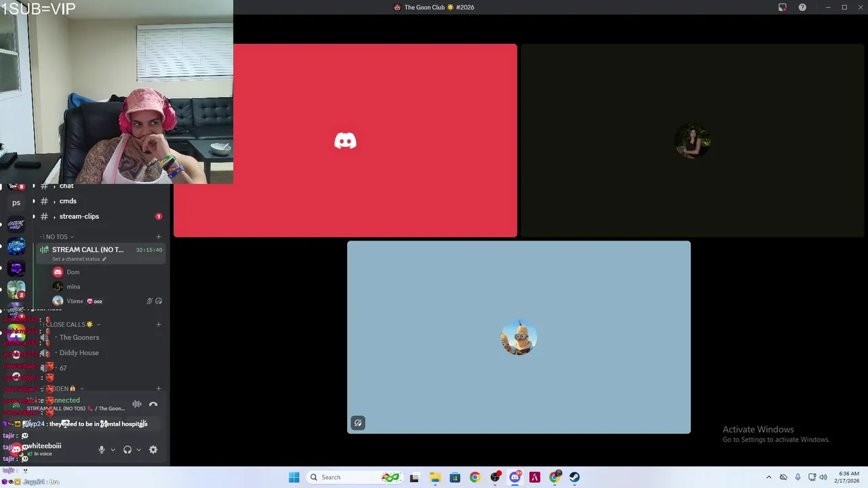Join the 67 voice channel

click(100, 367)
